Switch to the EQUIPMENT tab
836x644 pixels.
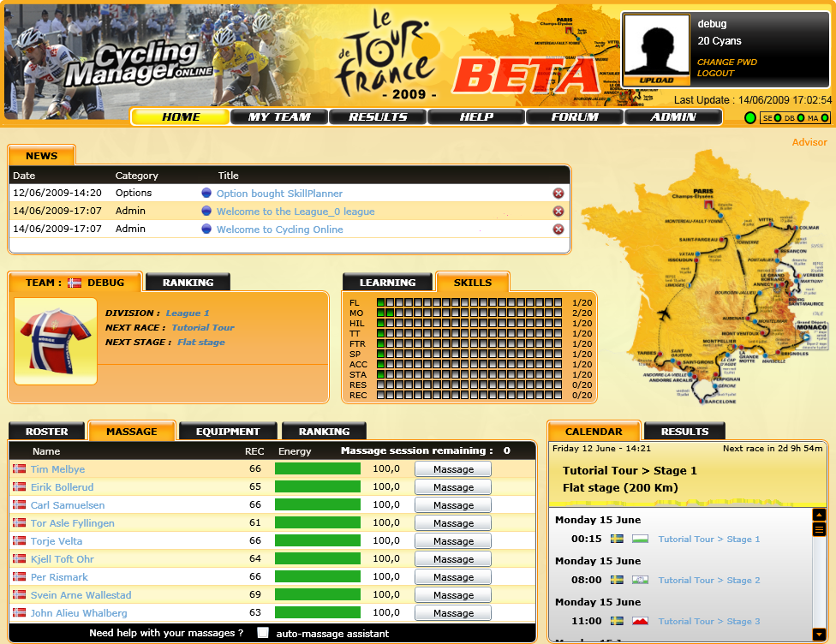[x=228, y=432]
